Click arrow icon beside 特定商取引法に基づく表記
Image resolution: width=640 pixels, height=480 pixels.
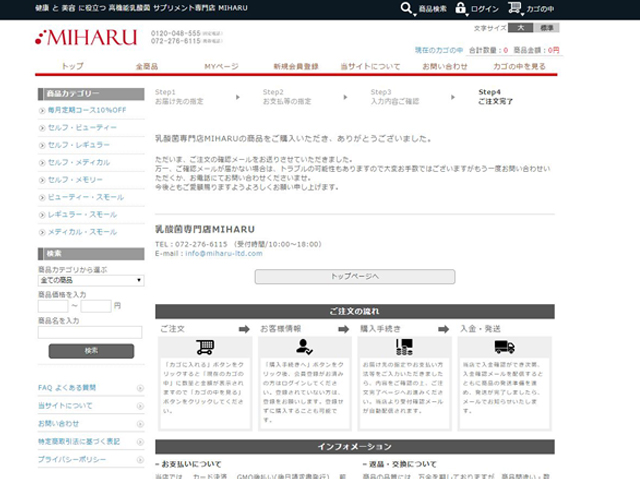click(x=140, y=442)
